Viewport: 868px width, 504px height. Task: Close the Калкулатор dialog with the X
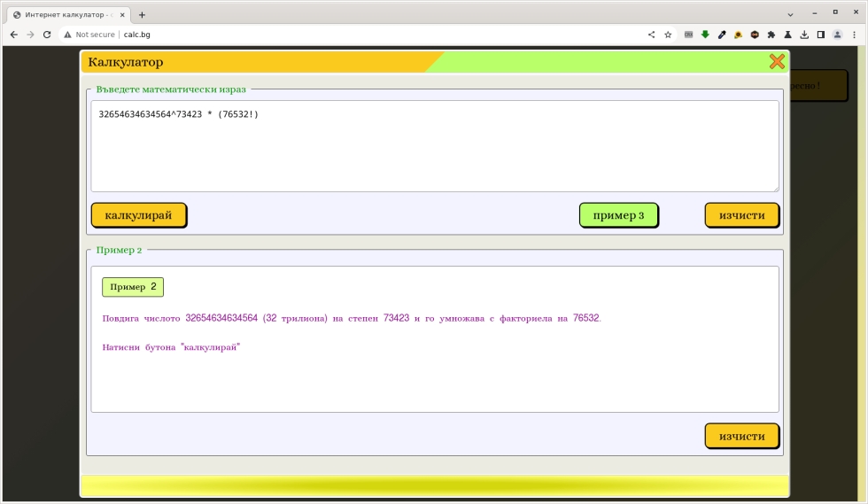point(777,62)
